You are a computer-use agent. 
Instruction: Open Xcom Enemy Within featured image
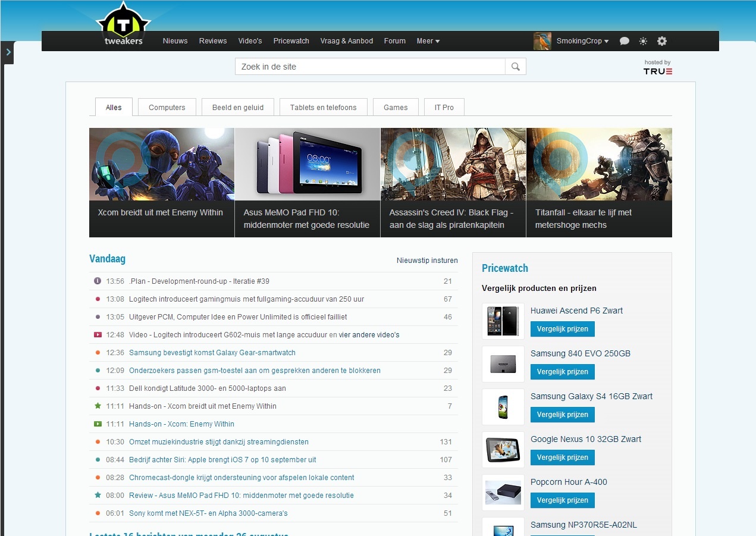pyautogui.click(x=162, y=164)
